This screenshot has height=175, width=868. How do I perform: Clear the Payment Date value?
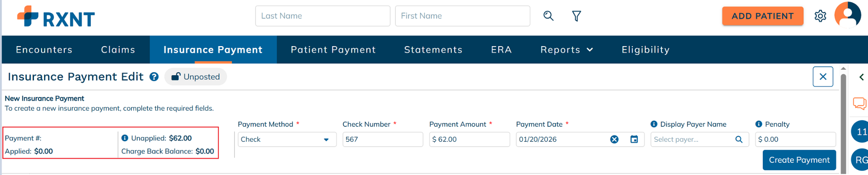point(614,139)
